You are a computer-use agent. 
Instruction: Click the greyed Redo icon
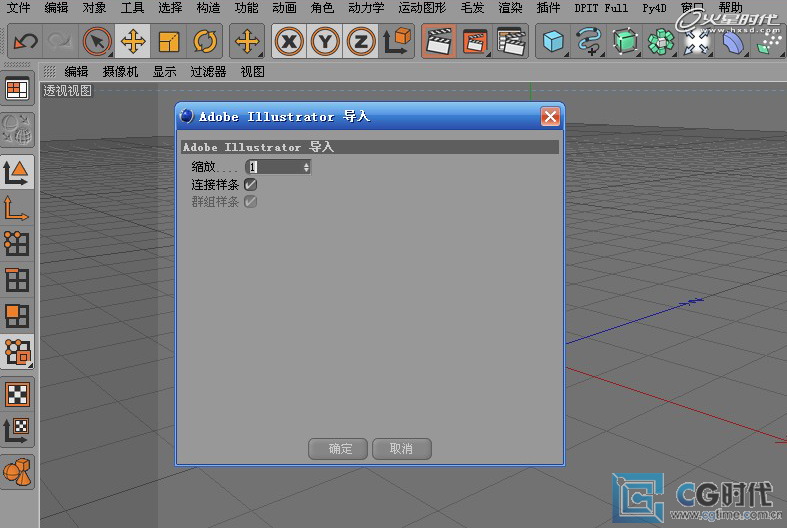[60, 41]
